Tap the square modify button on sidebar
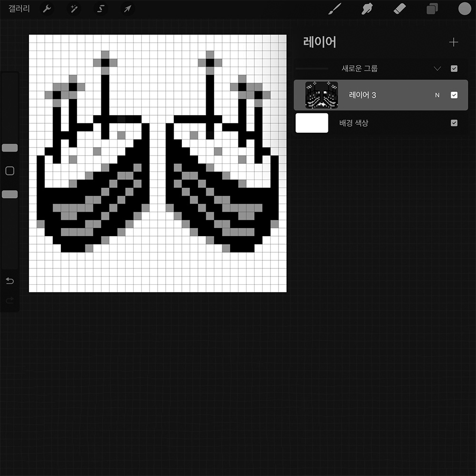This screenshot has height=476, width=476. tap(10, 171)
